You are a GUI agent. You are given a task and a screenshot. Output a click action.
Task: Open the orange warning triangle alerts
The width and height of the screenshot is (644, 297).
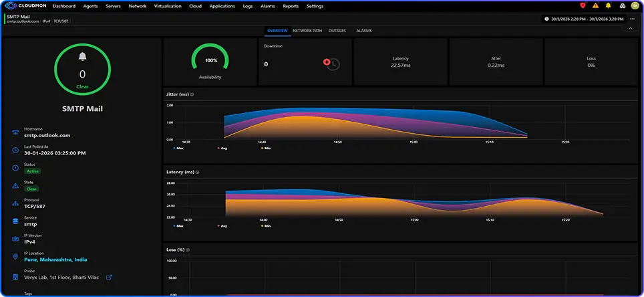(595, 6)
